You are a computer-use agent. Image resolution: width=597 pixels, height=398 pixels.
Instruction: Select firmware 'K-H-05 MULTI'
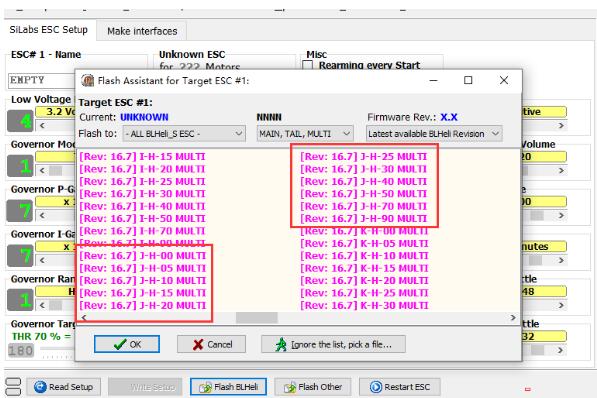pyautogui.click(x=364, y=243)
